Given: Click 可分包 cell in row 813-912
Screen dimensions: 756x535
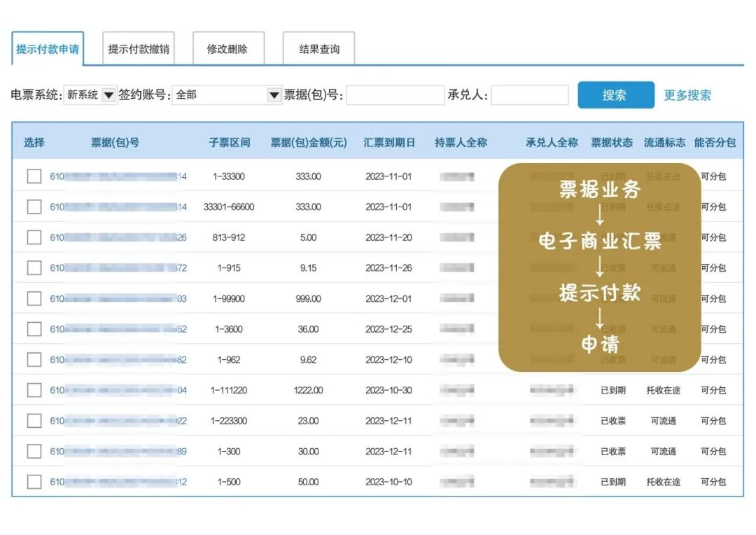Looking at the screenshot, I should tap(713, 237).
